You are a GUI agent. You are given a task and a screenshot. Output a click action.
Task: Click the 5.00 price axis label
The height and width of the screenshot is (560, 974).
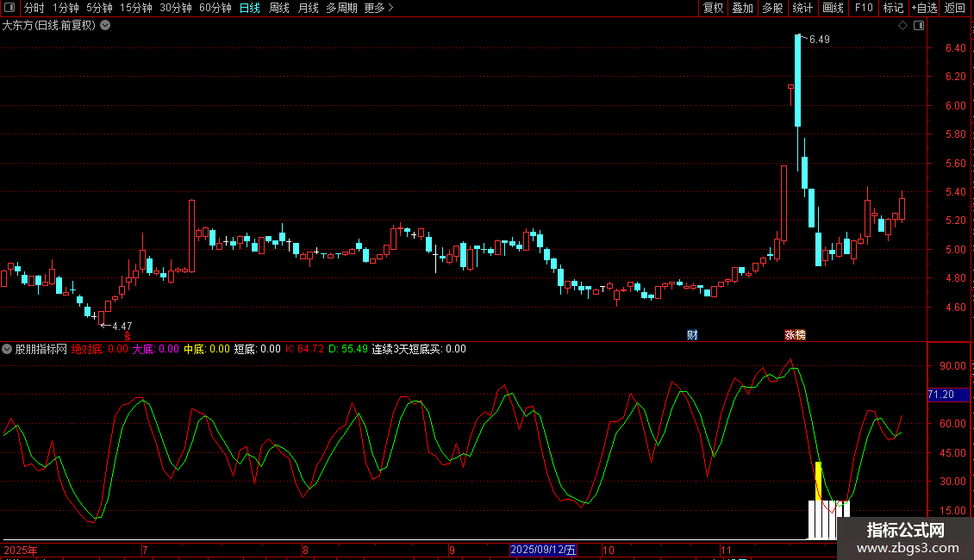(955, 250)
